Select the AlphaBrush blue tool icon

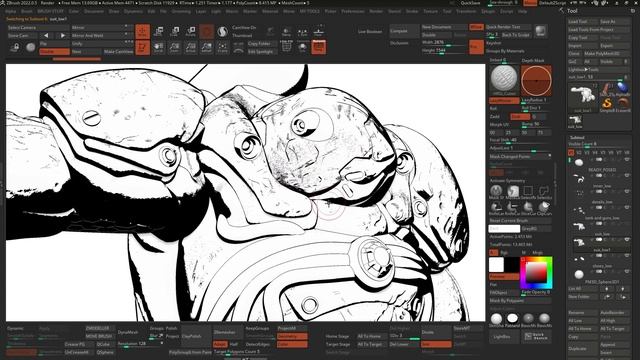click(x=623, y=88)
